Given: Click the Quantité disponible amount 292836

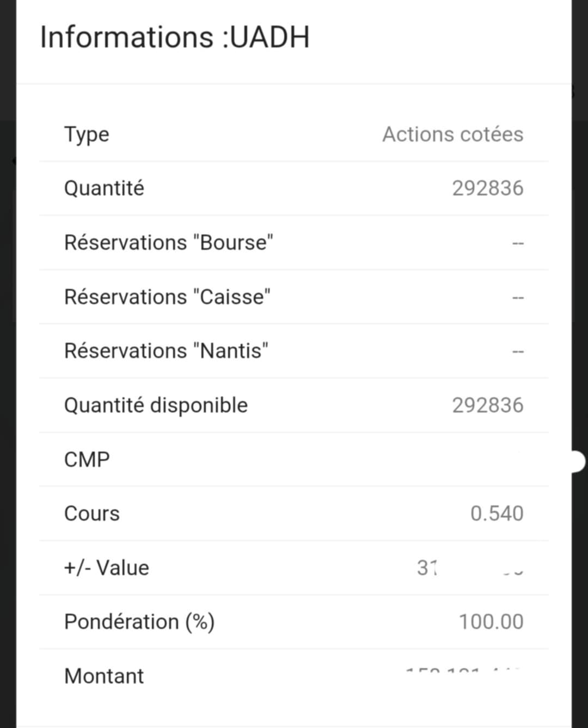Looking at the screenshot, I should (487, 405).
